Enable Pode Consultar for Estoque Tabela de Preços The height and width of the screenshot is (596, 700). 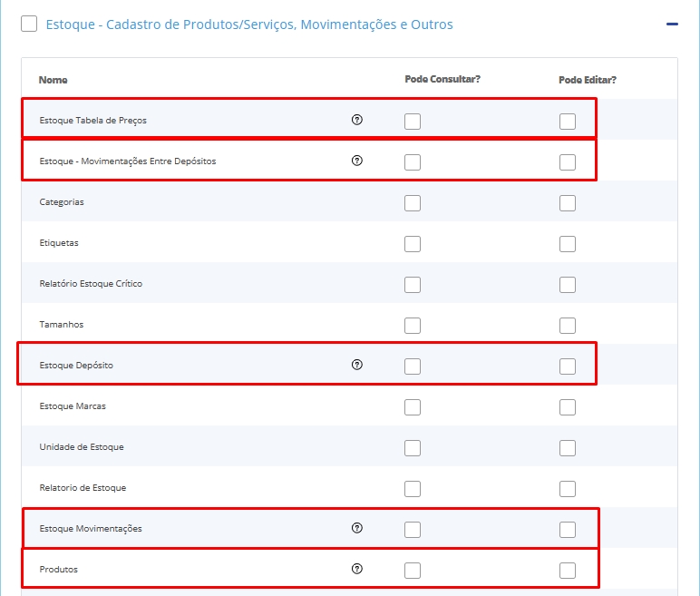tap(413, 122)
